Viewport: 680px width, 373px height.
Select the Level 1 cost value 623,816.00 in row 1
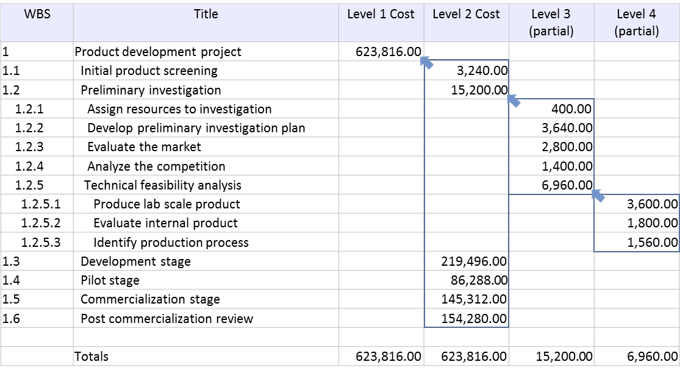381,52
